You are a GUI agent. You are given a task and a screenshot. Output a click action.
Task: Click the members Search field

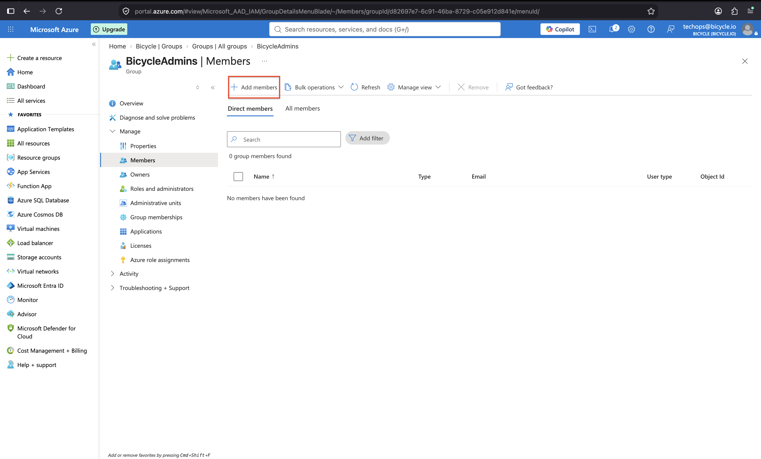284,139
